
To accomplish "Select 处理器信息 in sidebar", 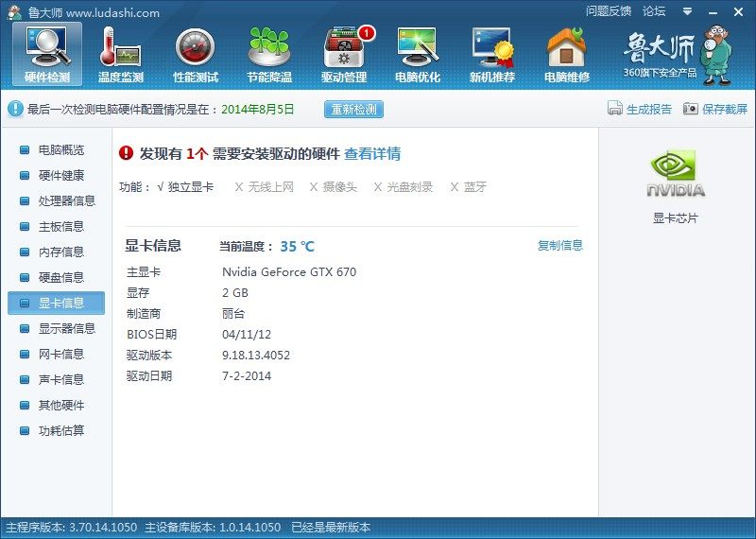I will 66,200.
